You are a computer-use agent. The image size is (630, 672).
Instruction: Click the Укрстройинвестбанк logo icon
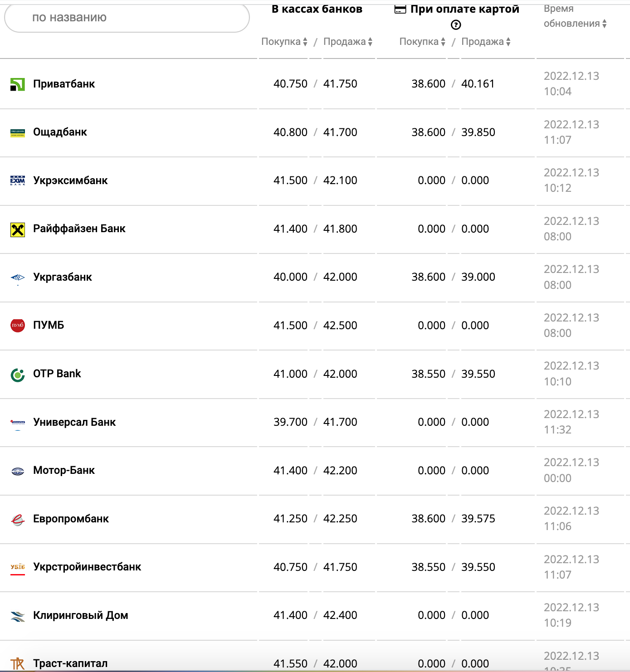point(18,567)
